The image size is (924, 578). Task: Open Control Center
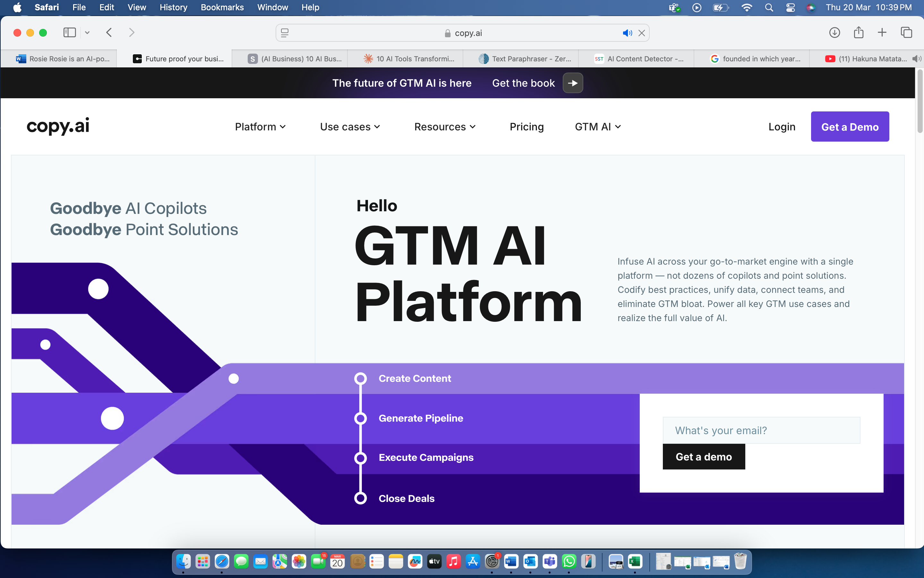(790, 7)
